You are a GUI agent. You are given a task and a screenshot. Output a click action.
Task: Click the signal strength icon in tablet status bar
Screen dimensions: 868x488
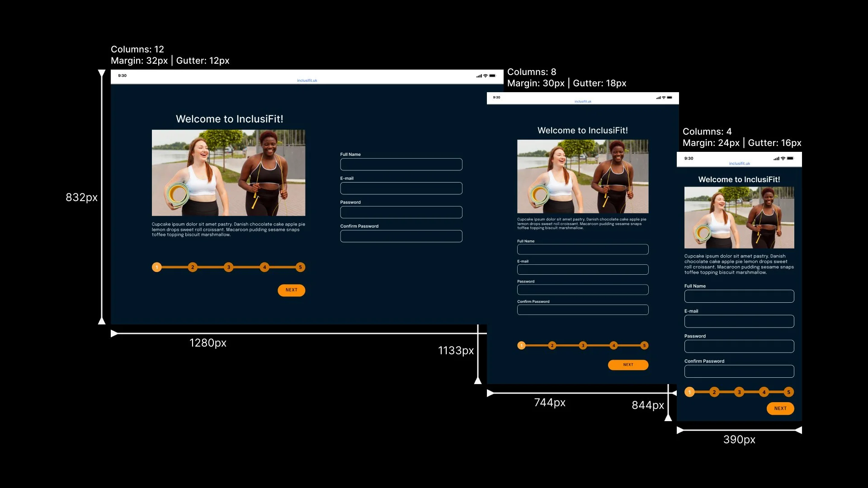(658, 98)
